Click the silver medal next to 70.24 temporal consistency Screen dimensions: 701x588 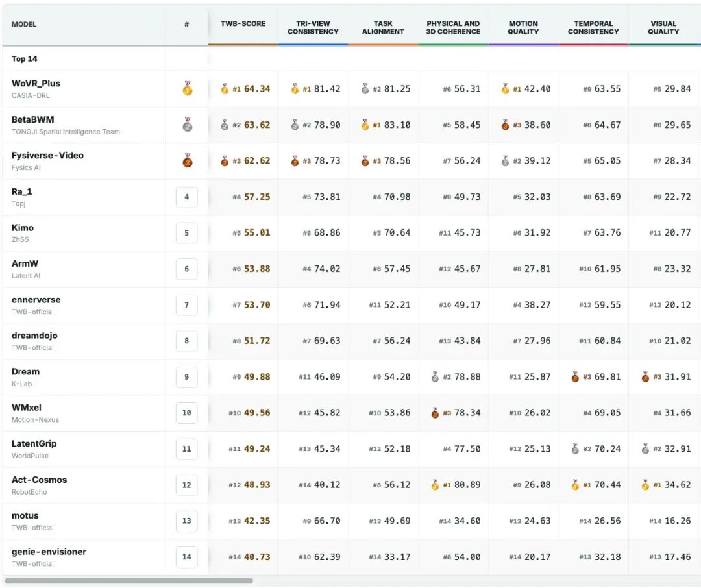pos(575,448)
